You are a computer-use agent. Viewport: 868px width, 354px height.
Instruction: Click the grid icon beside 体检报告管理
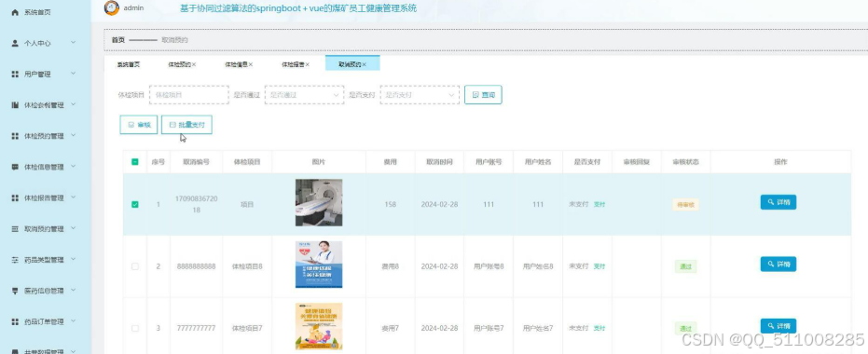pyautogui.click(x=15, y=198)
